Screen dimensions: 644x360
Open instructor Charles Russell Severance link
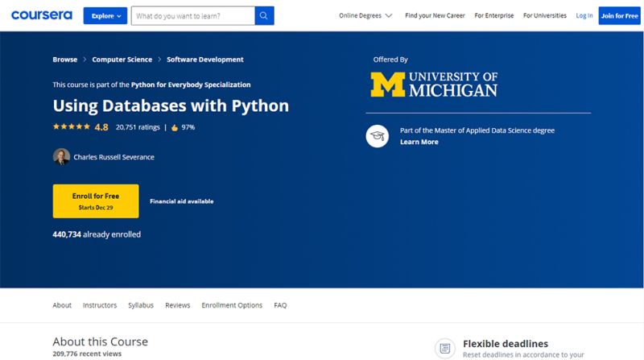click(114, 157)
